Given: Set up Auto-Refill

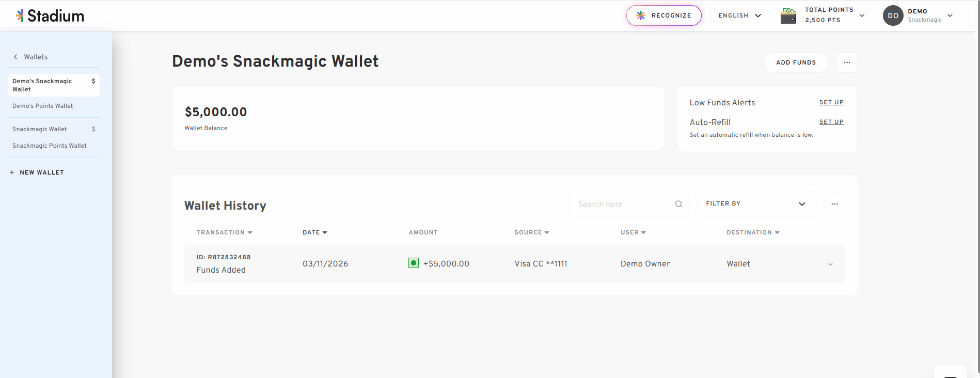Looking at the screenshot, I should pyautogui.click(x=831, y=122).
